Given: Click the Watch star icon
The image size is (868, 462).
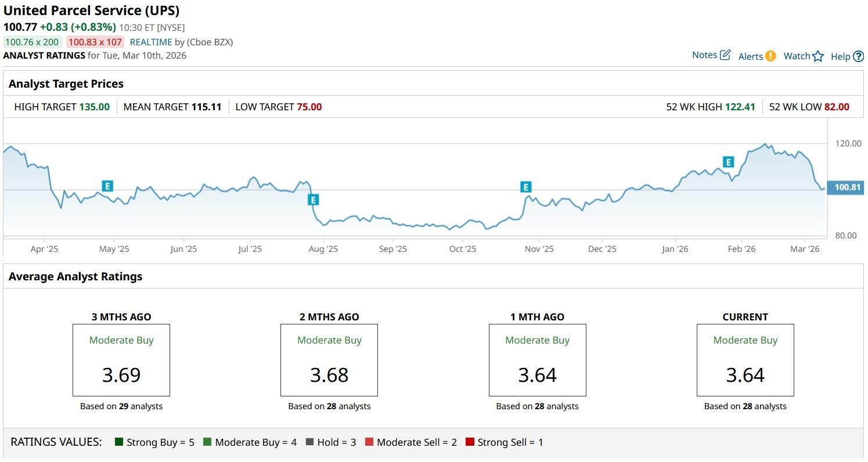Looking at the screenshot, I should 817,56.
